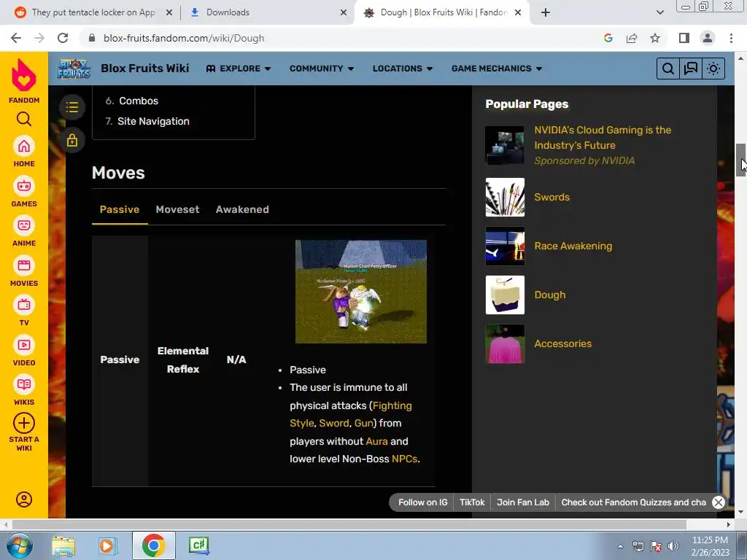The image size is (747, 560).
Task: Open the NVIDIA Cloud Gaming article link
Action: pos(602,138)
